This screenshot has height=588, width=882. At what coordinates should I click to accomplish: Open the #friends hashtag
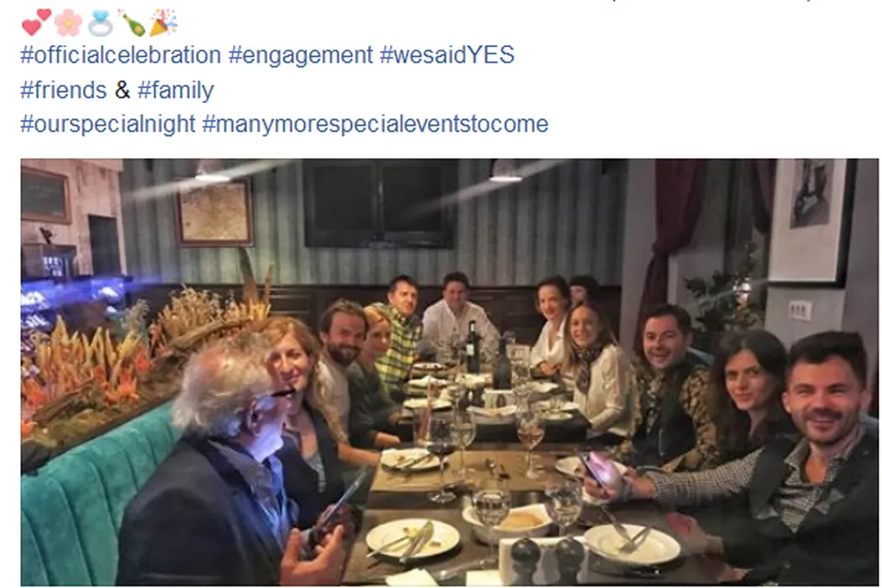(x=64, y=90)
